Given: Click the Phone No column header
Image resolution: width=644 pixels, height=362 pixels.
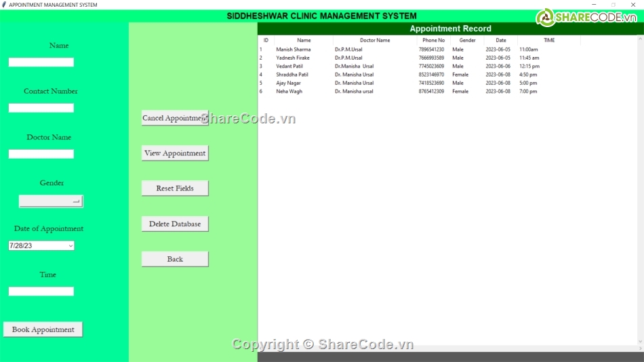Looking at the screenshot, I should point(433,40).
